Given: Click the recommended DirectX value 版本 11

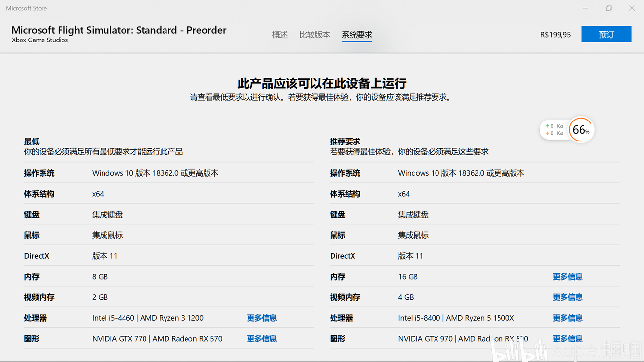Looking at the screenshot, I should [411, 256].
